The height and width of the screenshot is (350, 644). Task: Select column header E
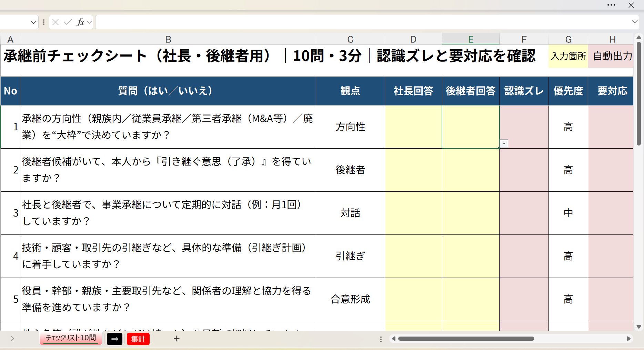point(471,39)
